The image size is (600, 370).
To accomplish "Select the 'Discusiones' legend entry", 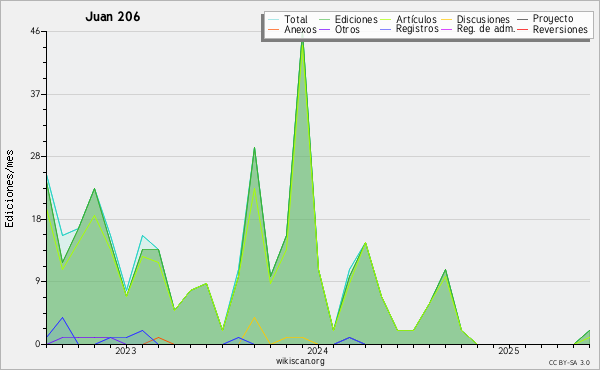I will [483, 19].
